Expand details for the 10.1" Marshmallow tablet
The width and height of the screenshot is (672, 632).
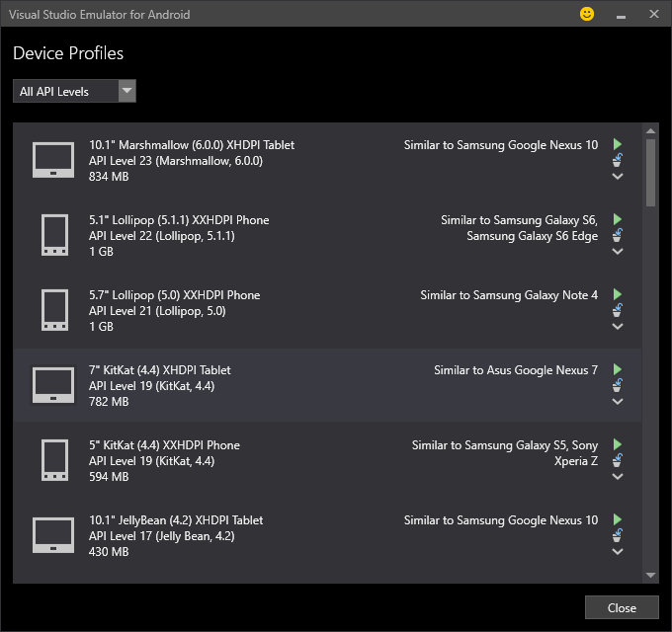tap(618, 177)
